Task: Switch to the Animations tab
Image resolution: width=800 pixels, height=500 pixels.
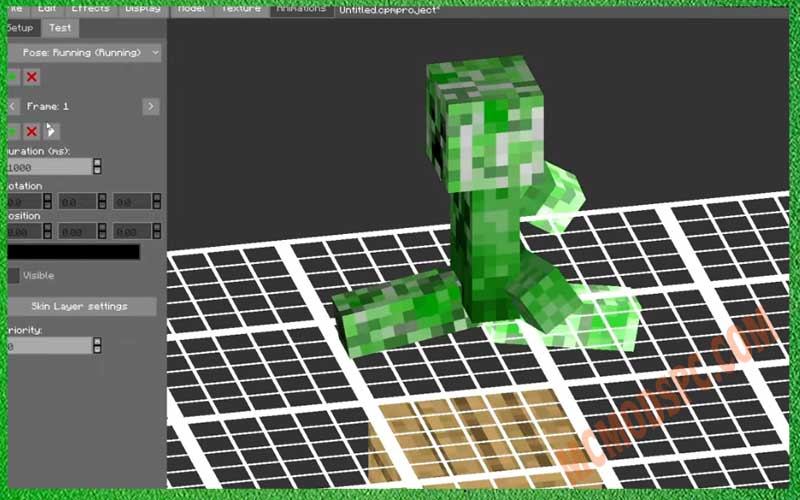Action: (301, 10)
